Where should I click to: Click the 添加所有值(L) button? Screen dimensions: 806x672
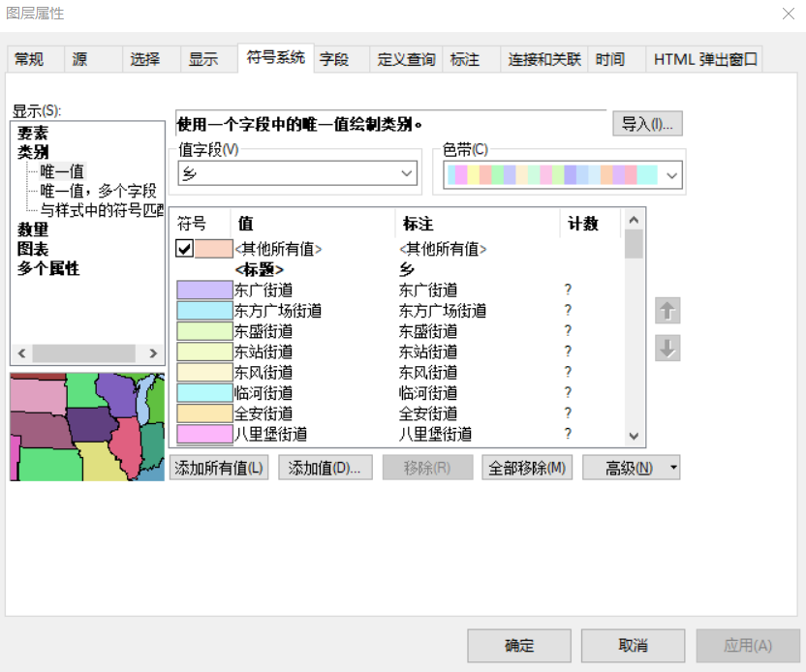click(x=219, y=468)
